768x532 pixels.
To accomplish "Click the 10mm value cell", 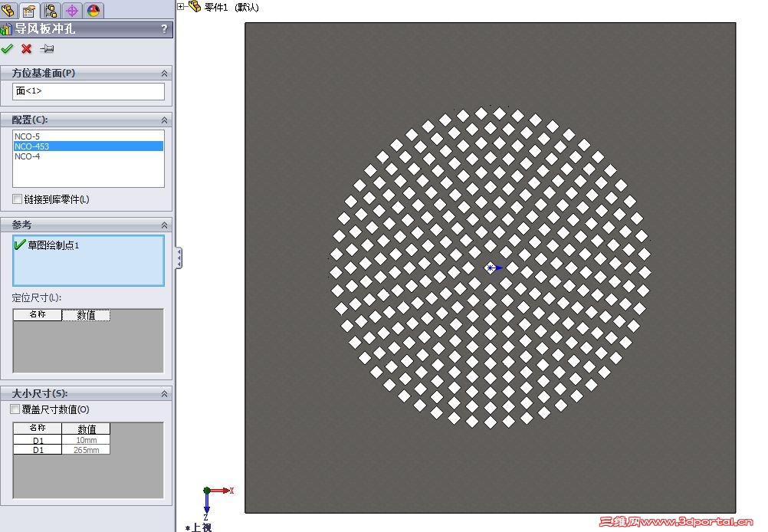I will click(86, 440).
